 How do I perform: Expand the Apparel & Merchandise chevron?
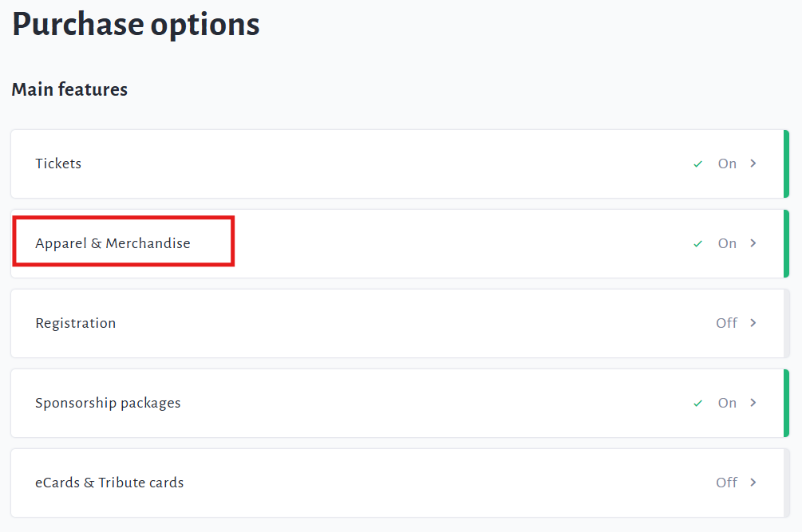[x=753, y=243]
